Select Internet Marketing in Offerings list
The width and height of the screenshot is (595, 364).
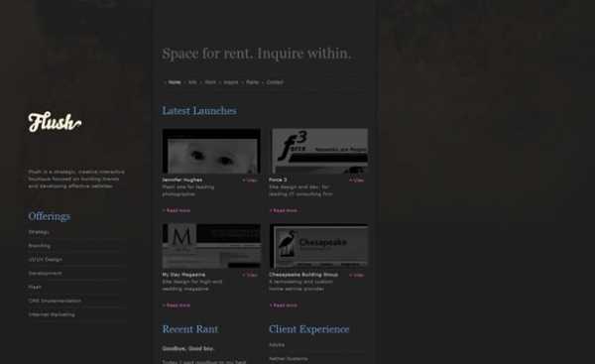[52, 314]
